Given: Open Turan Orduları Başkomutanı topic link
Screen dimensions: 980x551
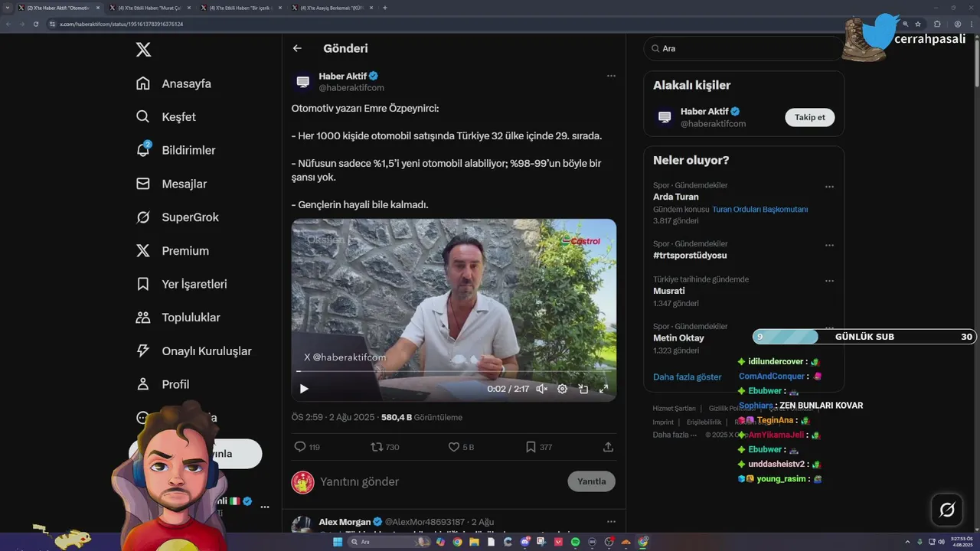Looking at the screenshot, I should (x=760, y=209).
